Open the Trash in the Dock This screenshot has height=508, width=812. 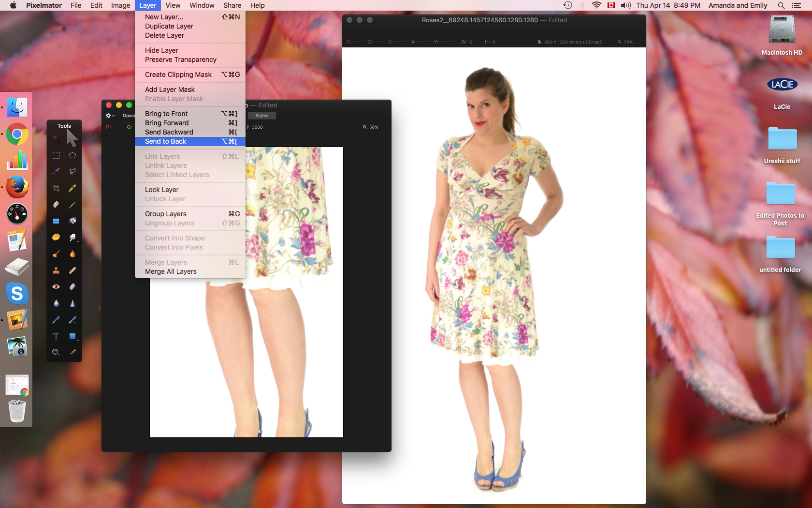17,411
